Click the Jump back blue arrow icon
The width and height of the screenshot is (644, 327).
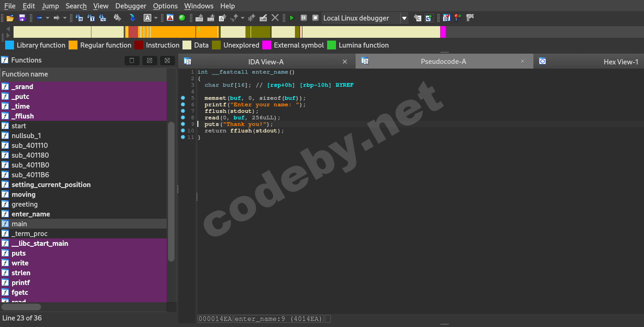point(39,18)
